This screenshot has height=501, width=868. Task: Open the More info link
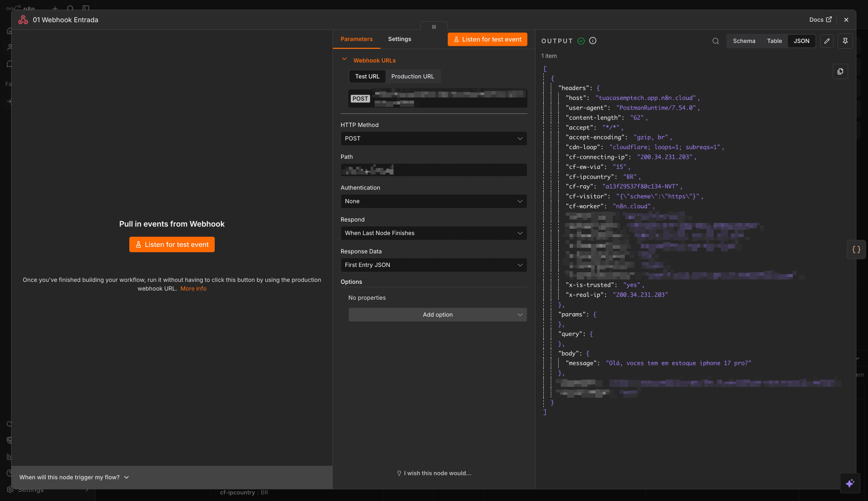tap(193, 289)
